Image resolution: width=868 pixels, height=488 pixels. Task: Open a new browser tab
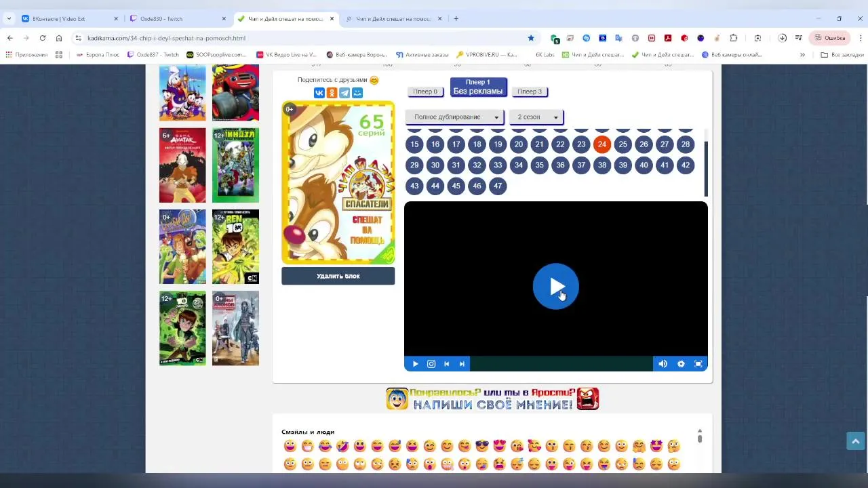[456, 19]
